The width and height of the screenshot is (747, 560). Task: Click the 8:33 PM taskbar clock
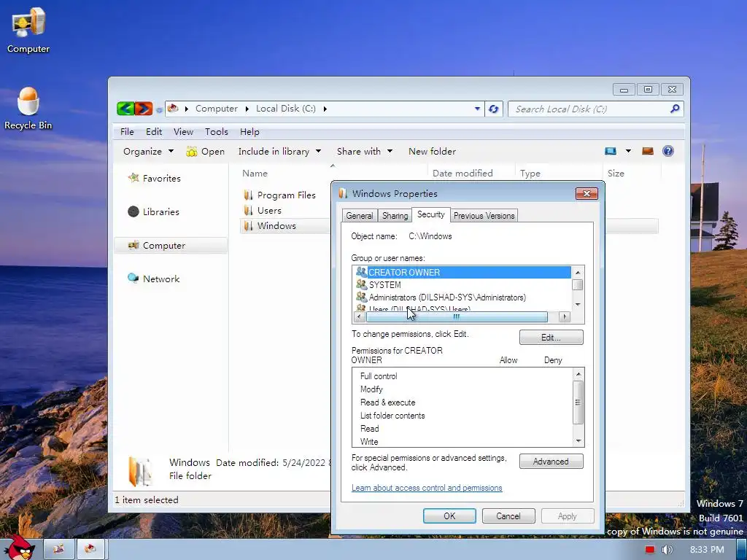(x=707, y=550)
